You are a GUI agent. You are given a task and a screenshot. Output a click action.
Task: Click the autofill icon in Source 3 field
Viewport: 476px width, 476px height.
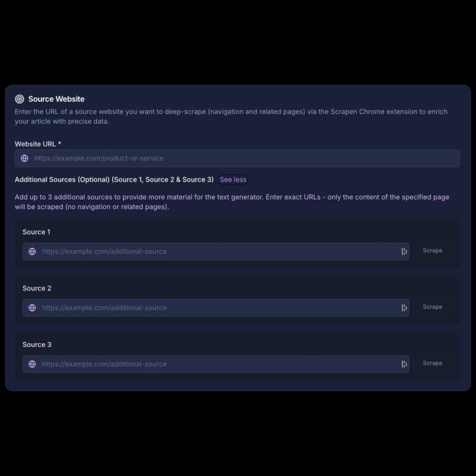tap(404, 364)
